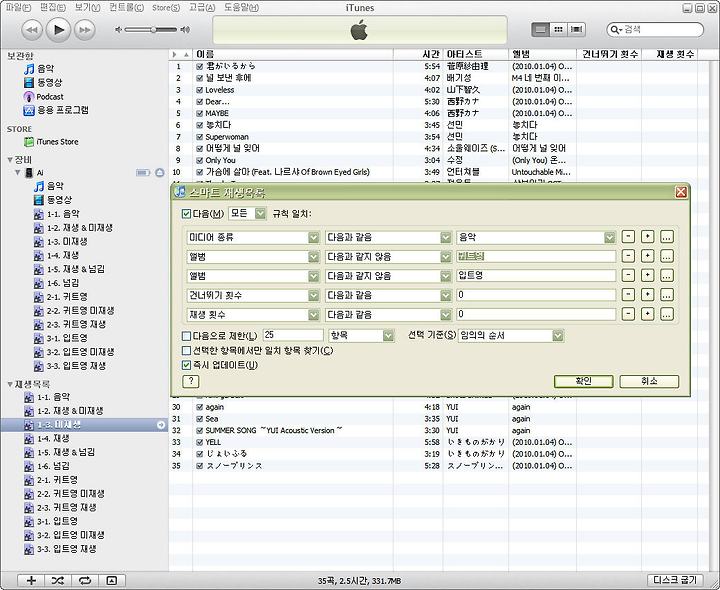The width and height of the screenshot is (720, 590).
Task: Sort by the 아티스트 column header
Action: (476, 54)
